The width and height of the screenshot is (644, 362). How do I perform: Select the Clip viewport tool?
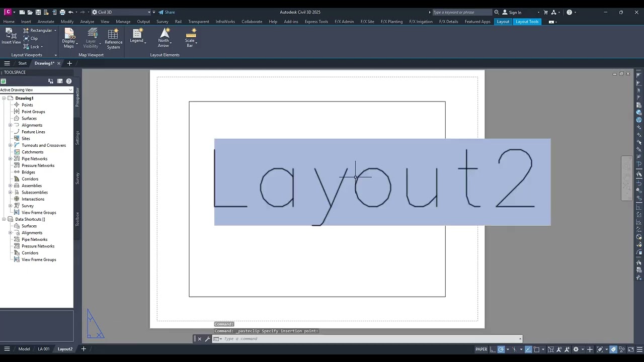coord(30,38)
